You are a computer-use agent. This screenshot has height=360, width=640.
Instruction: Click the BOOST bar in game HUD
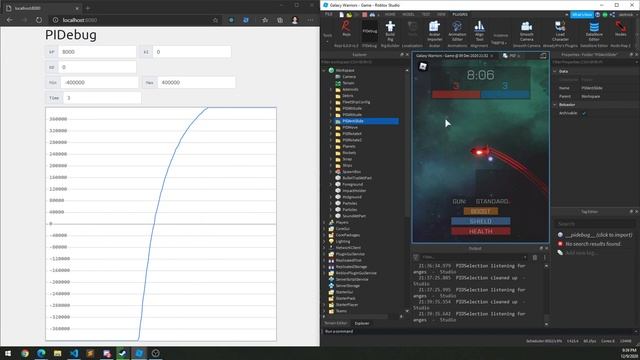480,211
